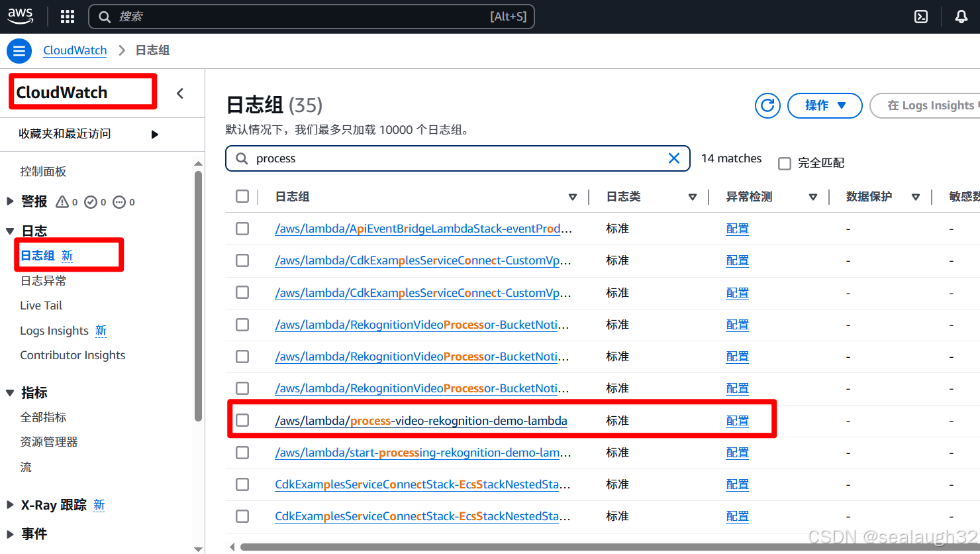Viewport: 980px width, 554px height.
Task: Open 资源管理器 in the sidebar
Action: (x=49, y=442)
